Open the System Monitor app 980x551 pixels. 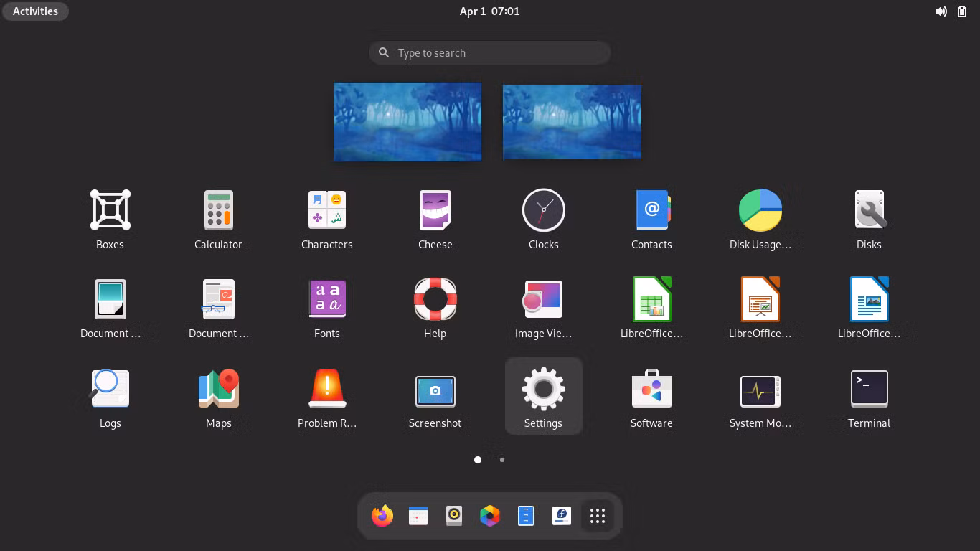click(x=760, y=397)
